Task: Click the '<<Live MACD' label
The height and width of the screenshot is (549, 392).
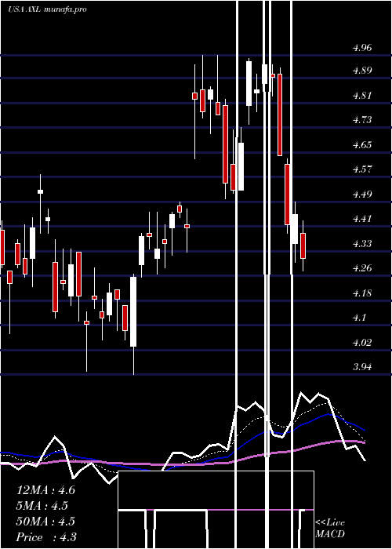Action: (330, 528)
